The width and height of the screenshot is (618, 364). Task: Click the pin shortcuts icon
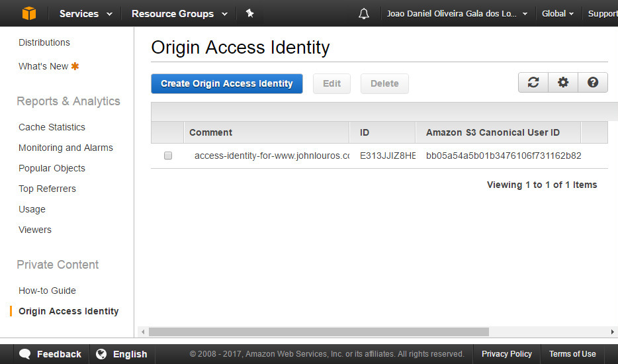[x=249, y=13]
